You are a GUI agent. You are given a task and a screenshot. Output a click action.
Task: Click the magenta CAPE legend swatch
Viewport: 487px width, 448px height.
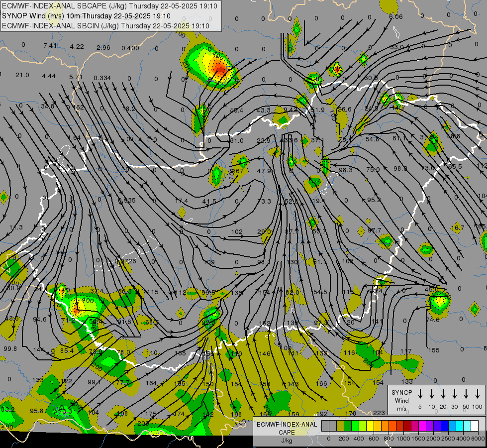coord(422,426)
